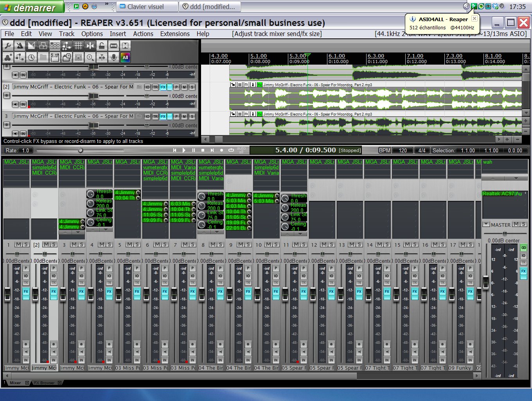
Task: Expand the MASTER channel dropdown arrow
Action: (x=486, y=224)
